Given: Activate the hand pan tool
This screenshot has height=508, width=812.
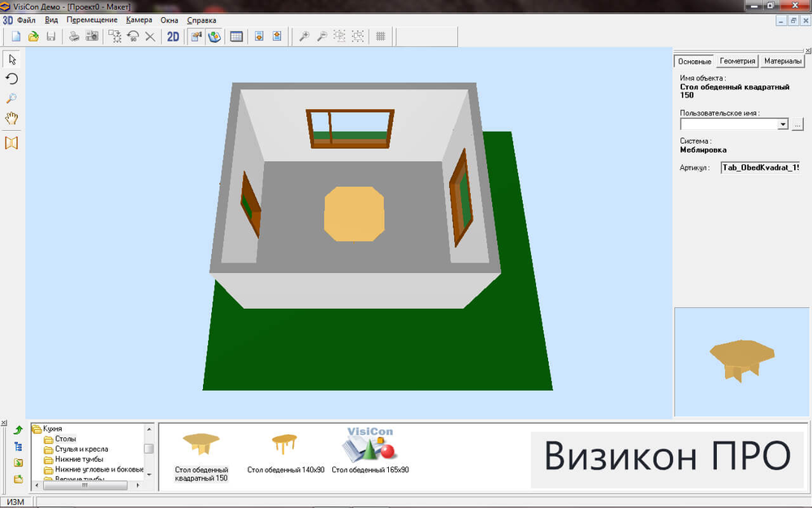Looking at the screenshot, I should click(11, 119).
